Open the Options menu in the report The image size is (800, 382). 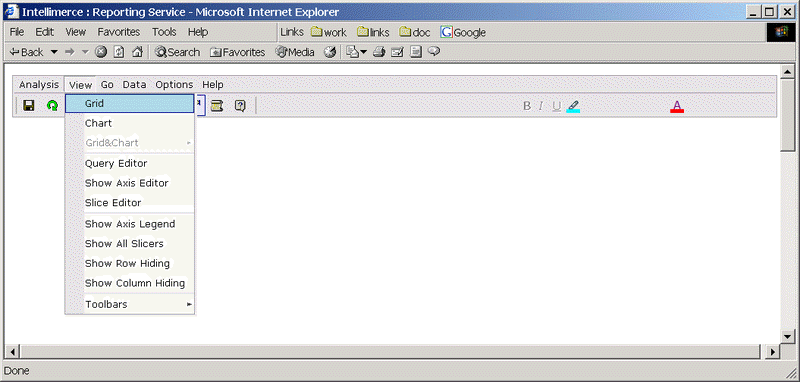[x=174, y=85]
